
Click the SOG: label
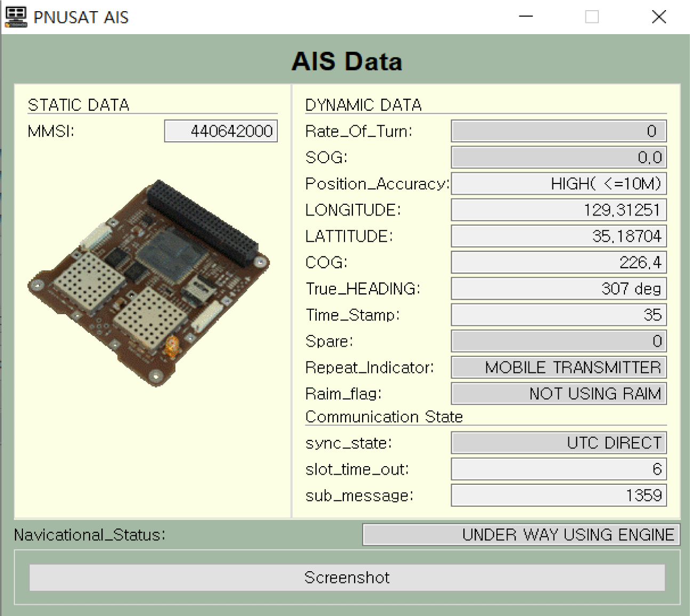tap(326, 157)
